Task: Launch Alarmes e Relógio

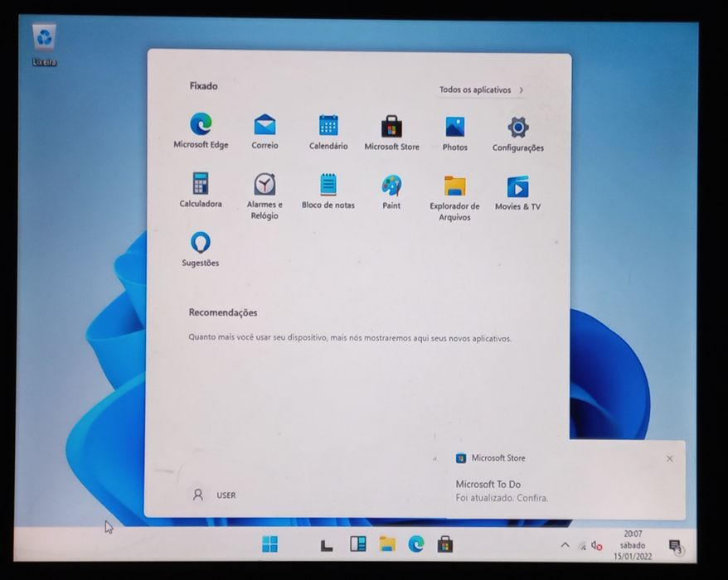Action: [x=265, y=196]
